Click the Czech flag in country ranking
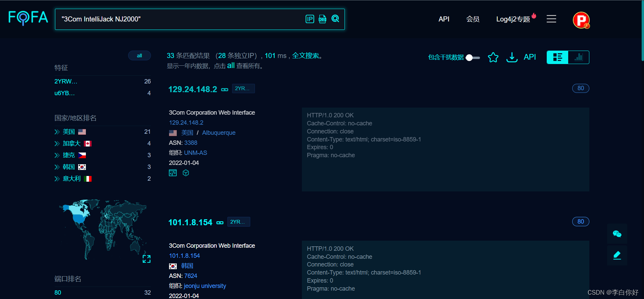This screenshot has height=299, width=644. point(82,156)
